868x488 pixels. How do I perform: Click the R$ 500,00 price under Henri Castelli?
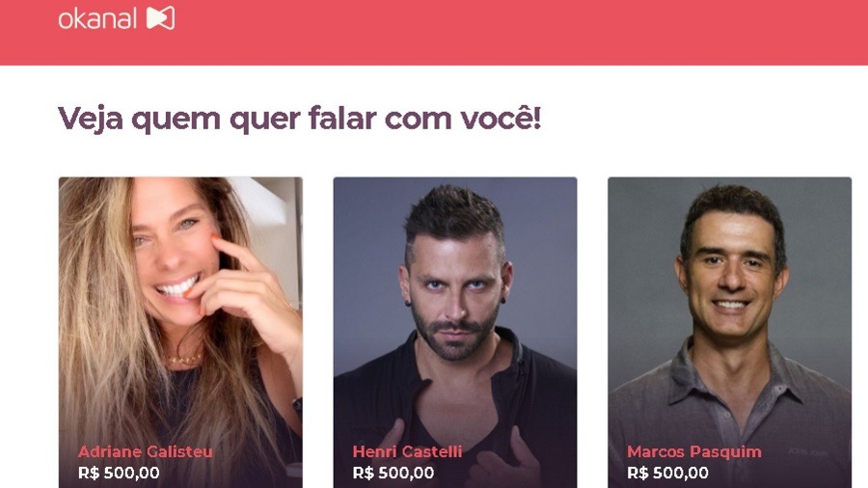click(393, 474)
